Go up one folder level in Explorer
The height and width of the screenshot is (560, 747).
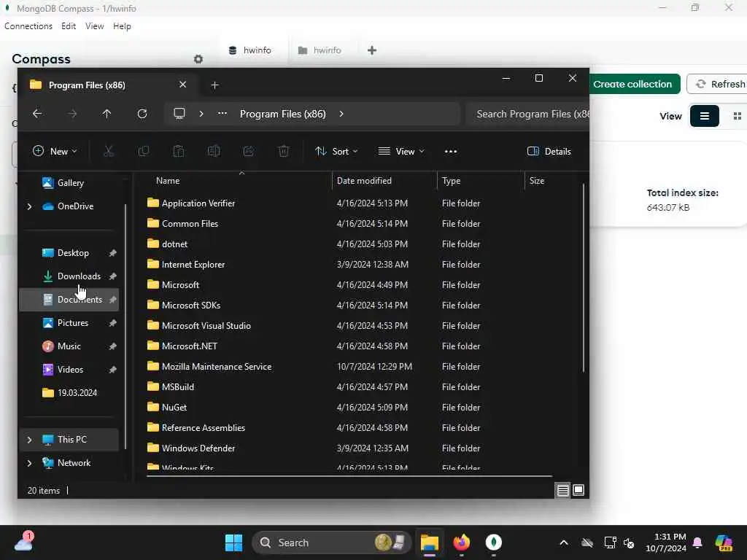pos(107,114)
